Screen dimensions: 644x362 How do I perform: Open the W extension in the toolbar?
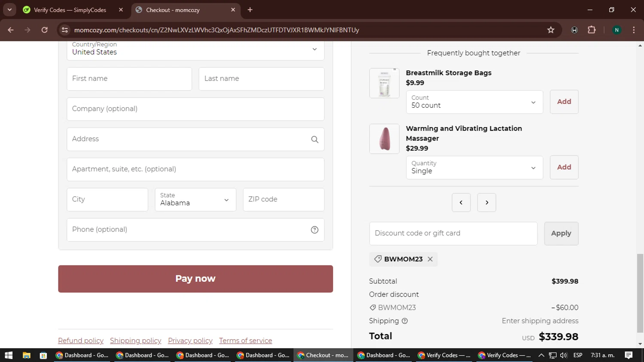click(x=574, y=30)
